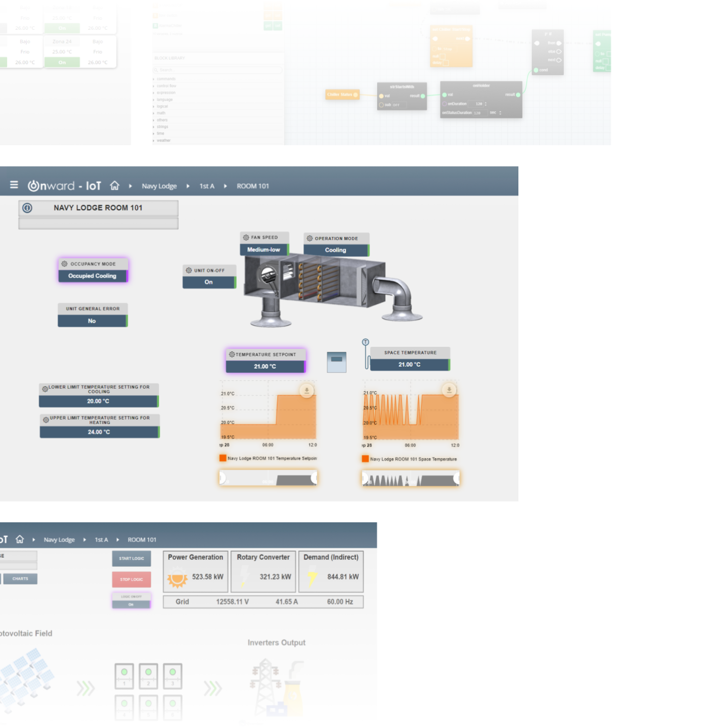Screen dimensions: 706x728
Task: Select inverter 3 in the solar dashboard
Action: [173, 676]
